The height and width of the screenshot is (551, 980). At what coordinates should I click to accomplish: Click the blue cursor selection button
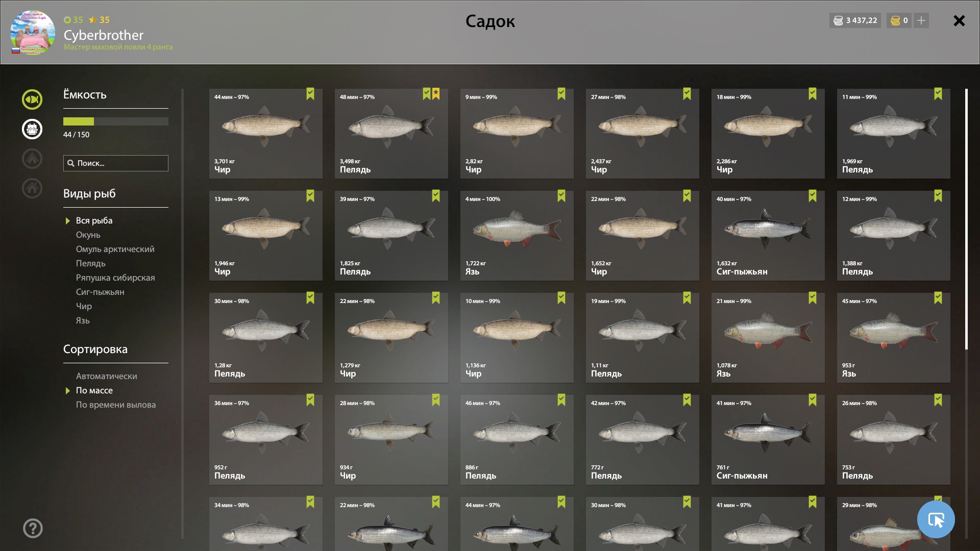click(936, 519)
